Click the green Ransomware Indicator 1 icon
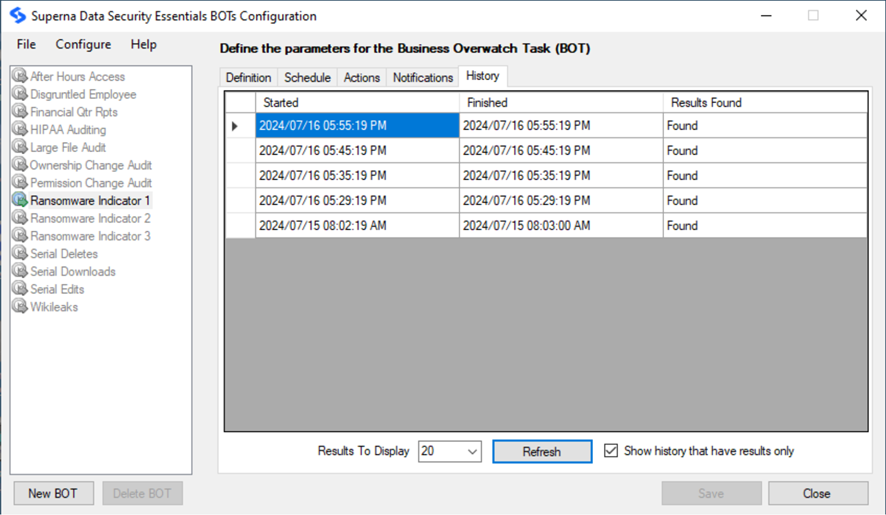The image size is (886, 515). [x=20, y=200]
